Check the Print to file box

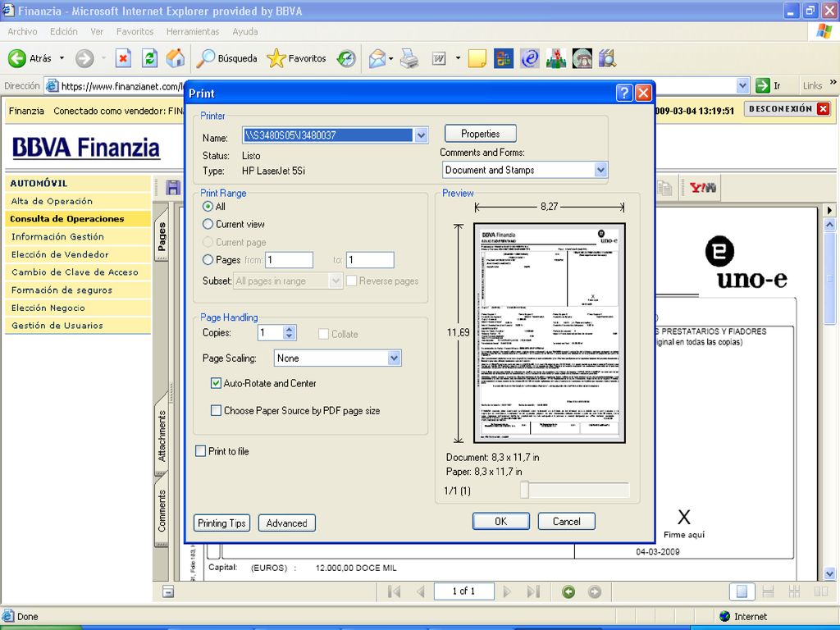tap(200, 451)
